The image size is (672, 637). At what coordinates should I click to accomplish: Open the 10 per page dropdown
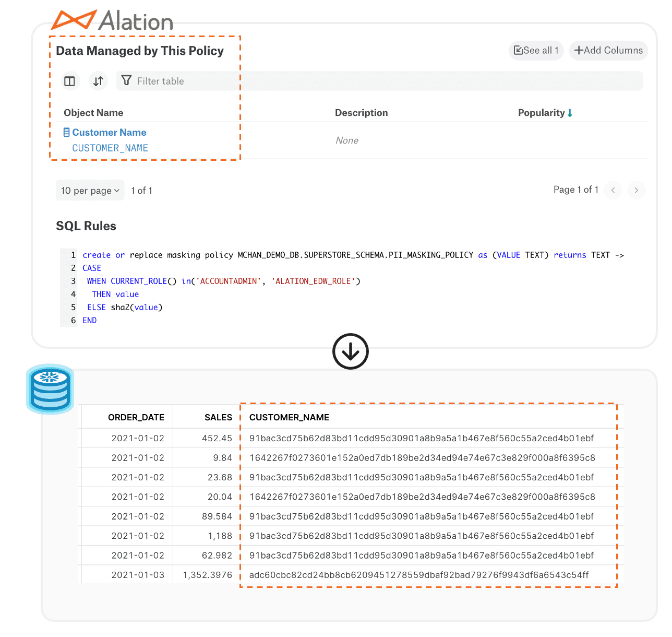[x=90, y=191]
